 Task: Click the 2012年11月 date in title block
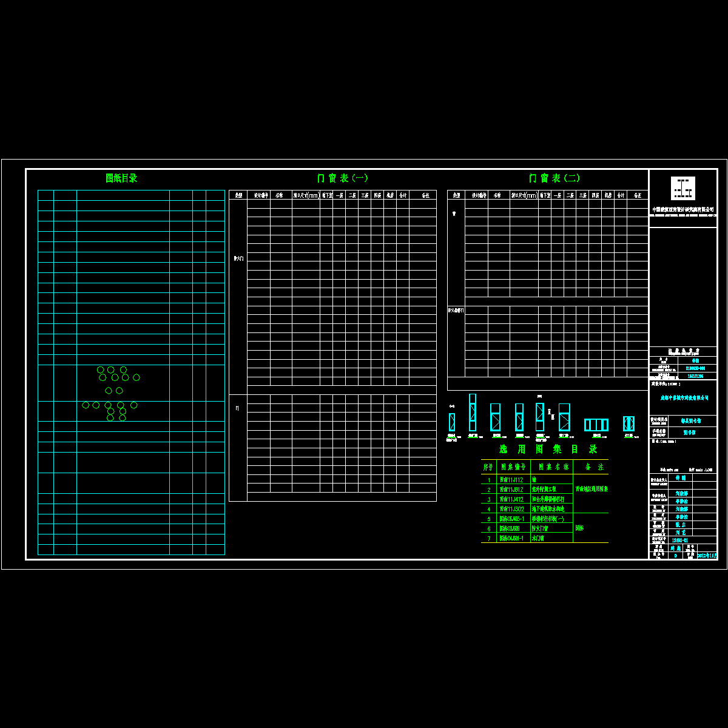tap(707, 555)
